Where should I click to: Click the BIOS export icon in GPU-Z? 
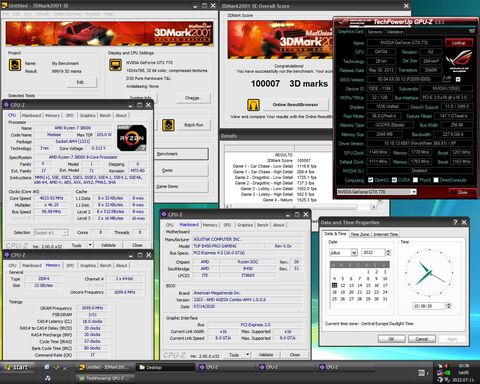pos(447,79)
